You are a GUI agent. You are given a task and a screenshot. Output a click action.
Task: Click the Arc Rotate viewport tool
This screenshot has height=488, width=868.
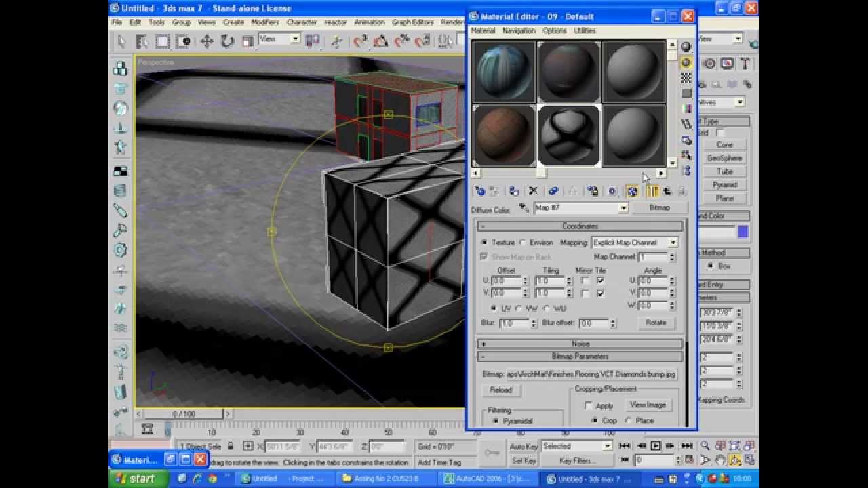tap(734, 460)
